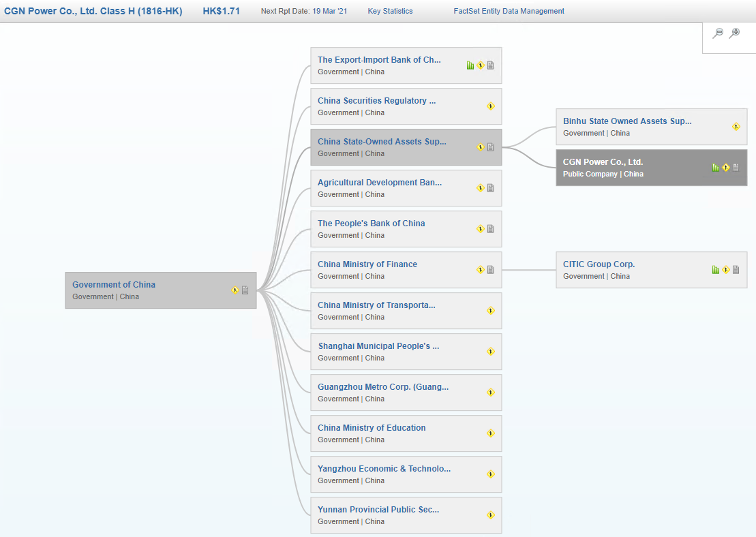Viewport: 756px width, 537px height.
Task: Click yellow diamond icon on Binhu State Owned Assets card
Action: [736, 127]
